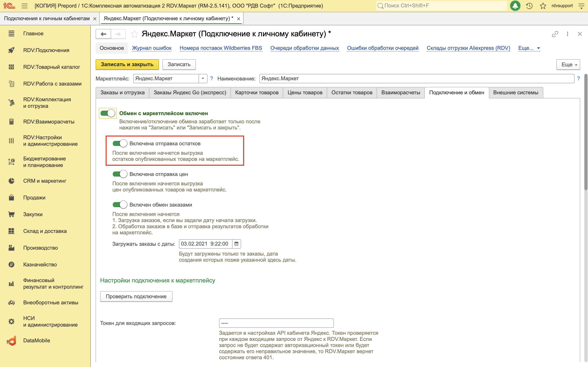This screenshot has height=367, width=588.
Task: Expand the Маркетплейс dropdown arrow
Action: (x=203, y=78)
